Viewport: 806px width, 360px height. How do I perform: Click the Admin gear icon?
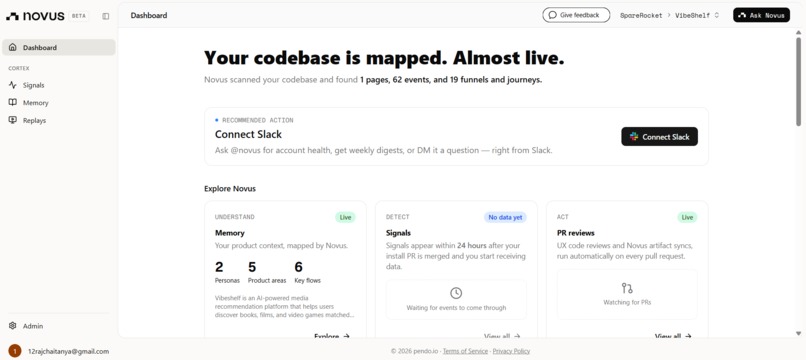point(13,326)
